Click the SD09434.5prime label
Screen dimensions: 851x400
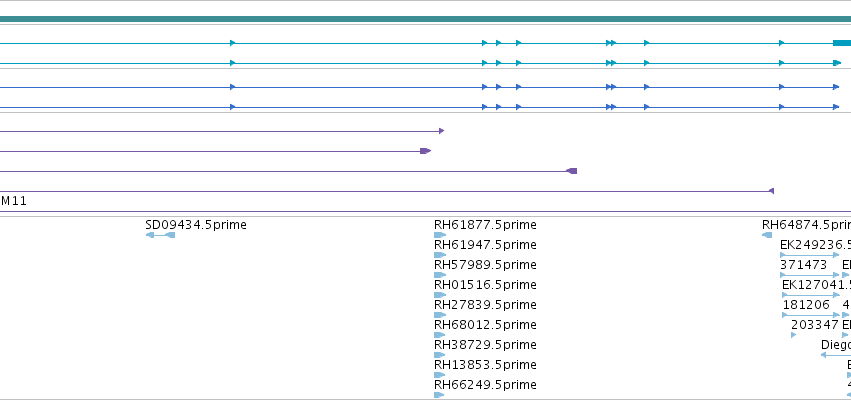click(x=196, y=225)
